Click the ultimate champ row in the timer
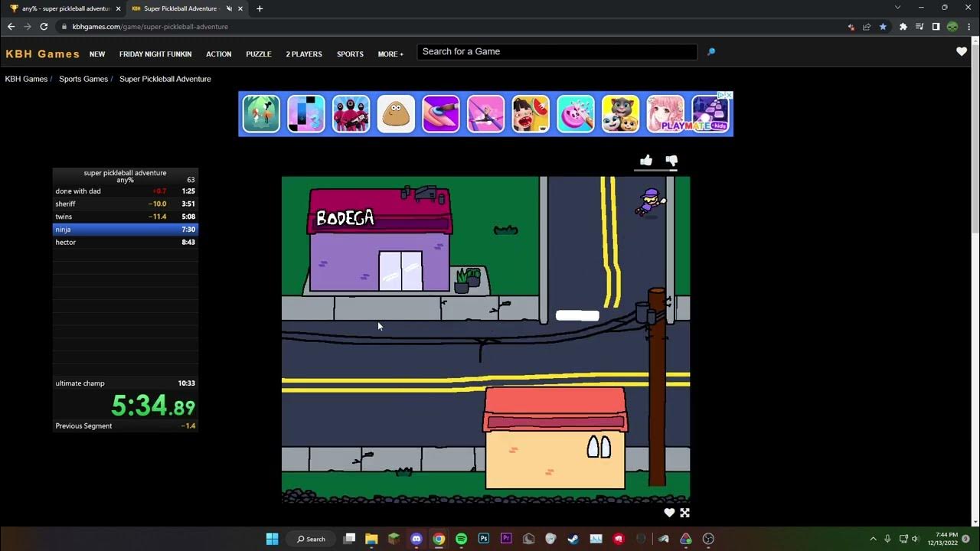This screenshot has height=551, width=980. coord(125,383)
